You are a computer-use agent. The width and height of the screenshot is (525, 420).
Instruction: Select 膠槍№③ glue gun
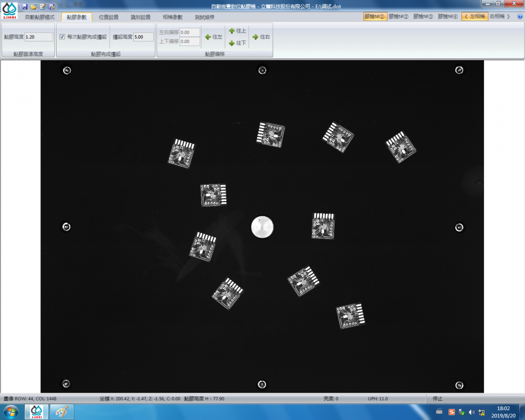423,17
